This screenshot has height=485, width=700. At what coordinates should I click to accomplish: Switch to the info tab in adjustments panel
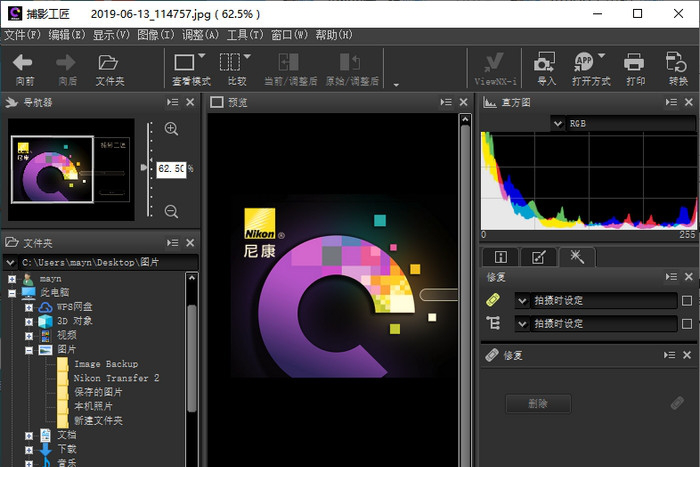[x=501, y=257]
